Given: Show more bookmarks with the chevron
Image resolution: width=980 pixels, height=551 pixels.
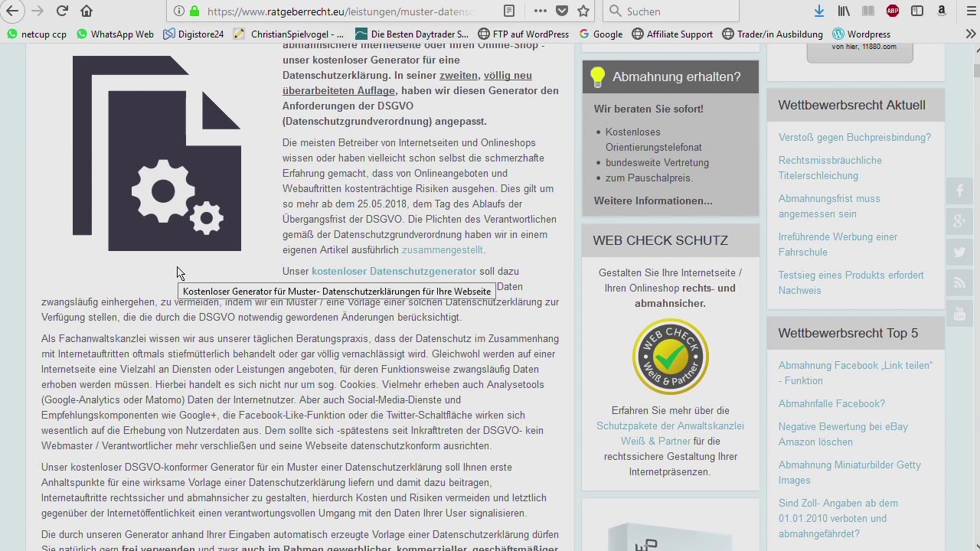Looking at the screenshot, I should tap(971, 34).
